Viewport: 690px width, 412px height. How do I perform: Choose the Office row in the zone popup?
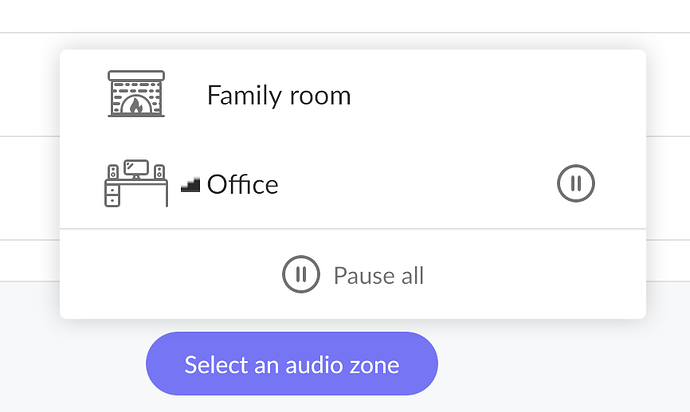(353, 184)
